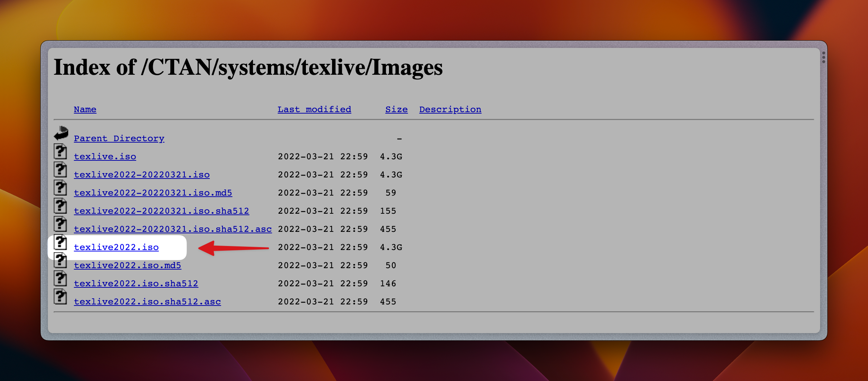The image size is (868, 381).
Task: Click the icon beside texlive2022-20220321.iso.sha512
Action: click(61, 206)
